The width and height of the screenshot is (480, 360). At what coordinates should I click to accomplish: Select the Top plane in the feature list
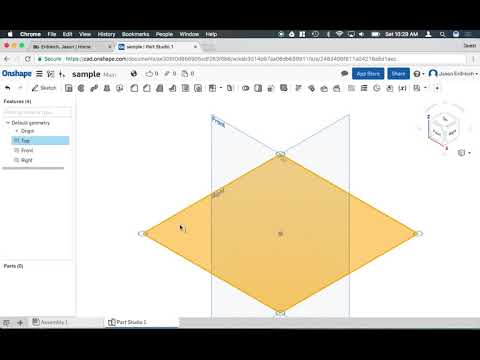click(x=40, y=141)
